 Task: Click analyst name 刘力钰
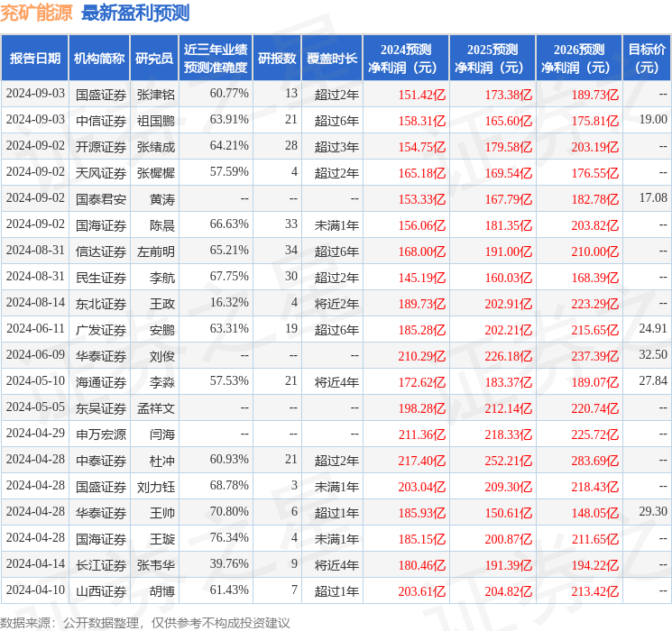[156, 487]
